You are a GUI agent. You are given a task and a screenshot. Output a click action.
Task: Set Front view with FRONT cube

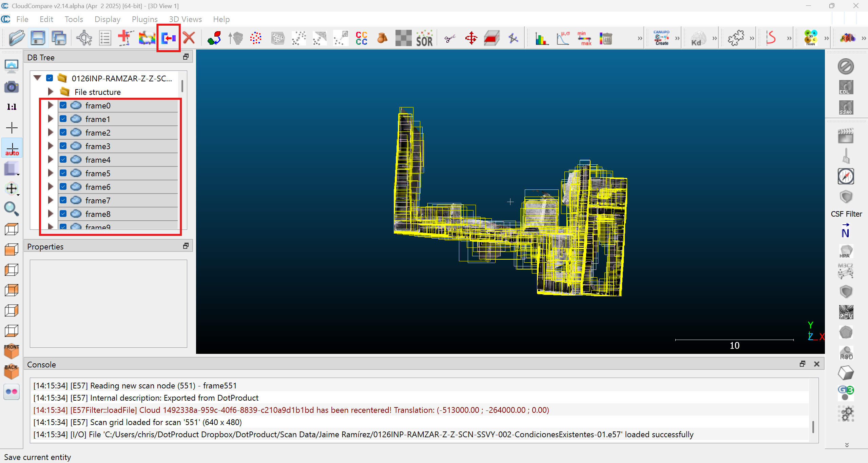coord(12,351)
